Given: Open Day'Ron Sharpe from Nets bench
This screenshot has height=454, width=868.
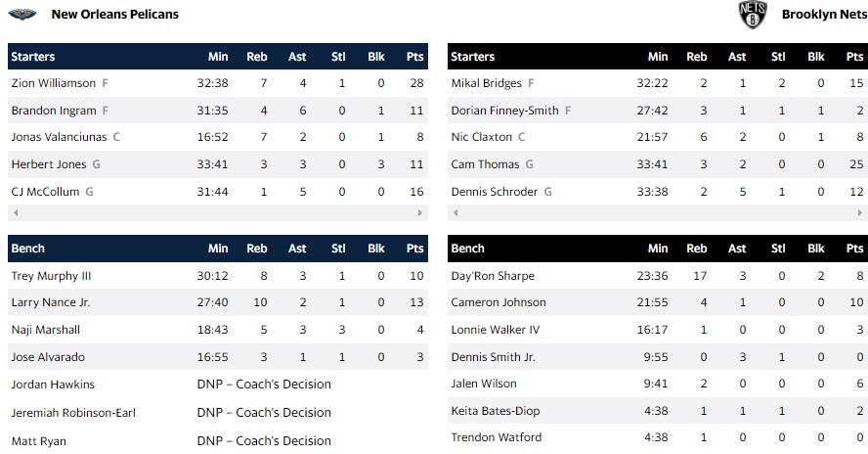Looking at the screenshot, I should (x=493, y=276).
